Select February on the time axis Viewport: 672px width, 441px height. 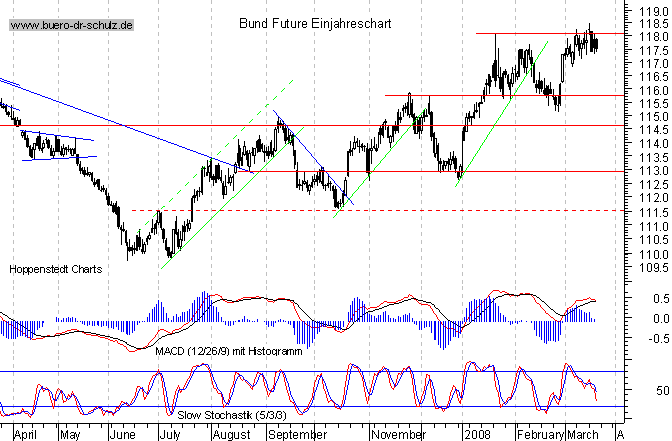[541, 435]
